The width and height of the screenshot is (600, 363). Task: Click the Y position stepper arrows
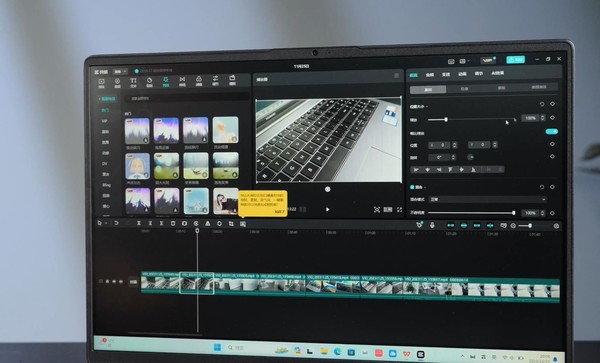[495, 145]
